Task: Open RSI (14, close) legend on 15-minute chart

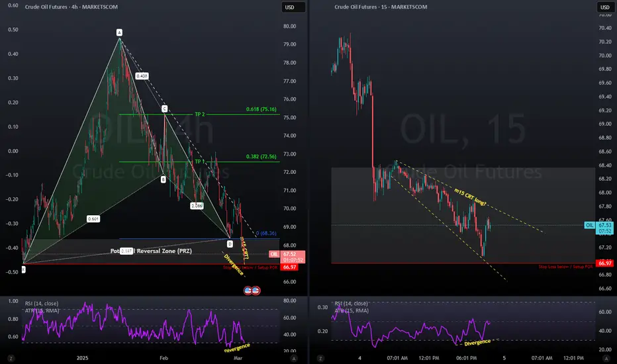Action: coord(351,303)
